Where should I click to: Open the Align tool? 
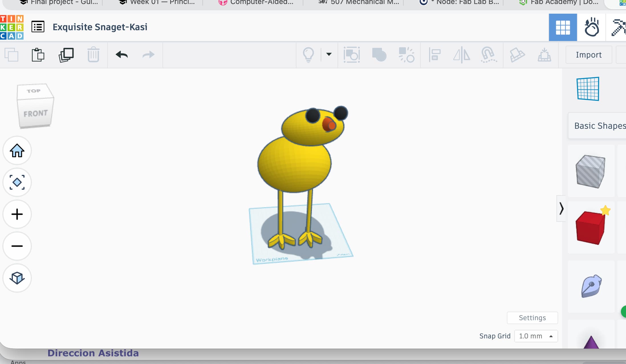pyautogui.click(x=434, y=55)
